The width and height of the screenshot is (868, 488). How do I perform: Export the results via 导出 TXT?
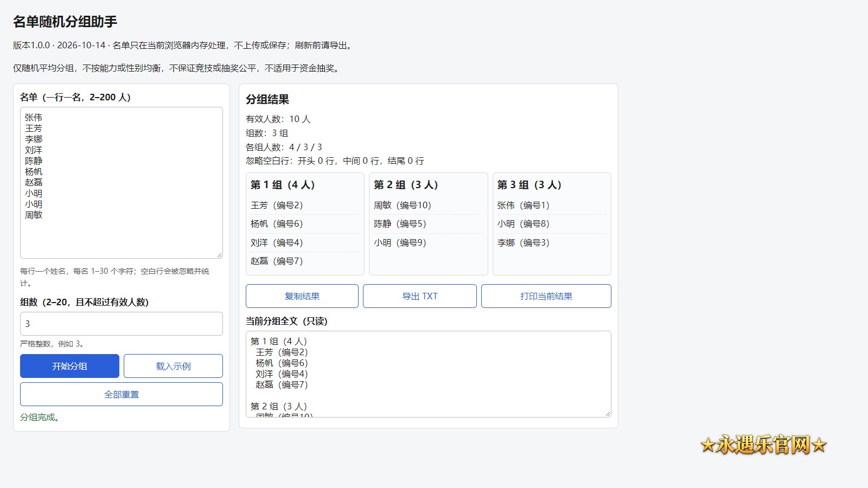[420, 296]
